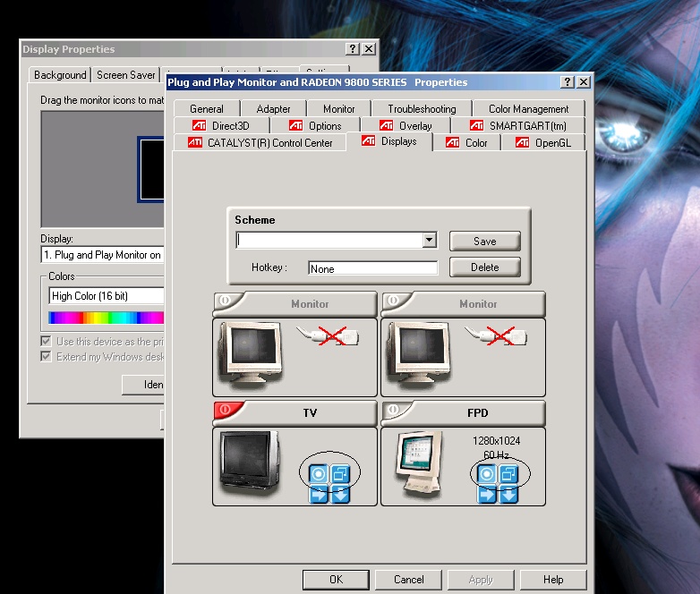Viewport: 700px width, 594px height.
Task: Open the General tab
Action: coord(207,109)
